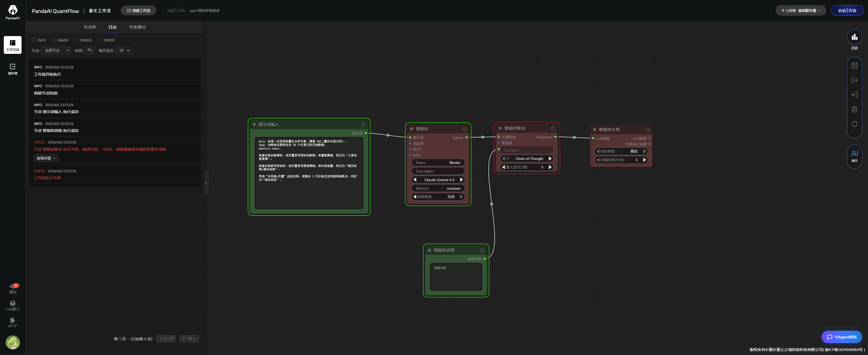This screenshot has width=868, height=355.
Task: Enable the INFO log filter checkbox
Action: pos(34,40)
